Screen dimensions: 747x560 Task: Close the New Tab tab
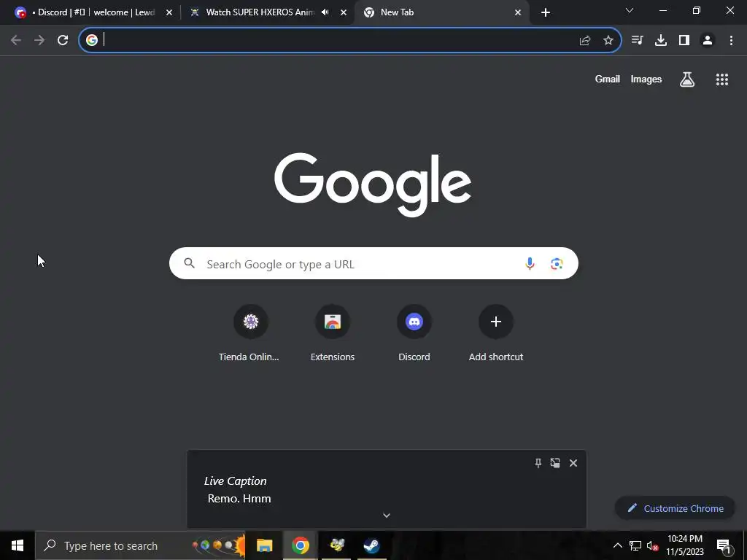(518, 12)
